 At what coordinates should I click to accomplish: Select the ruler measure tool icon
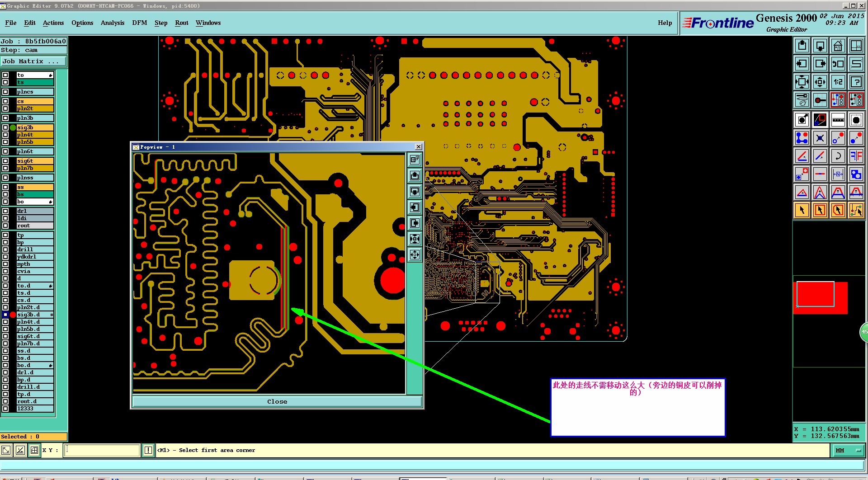pyautogui.click(x=838, y=120)
